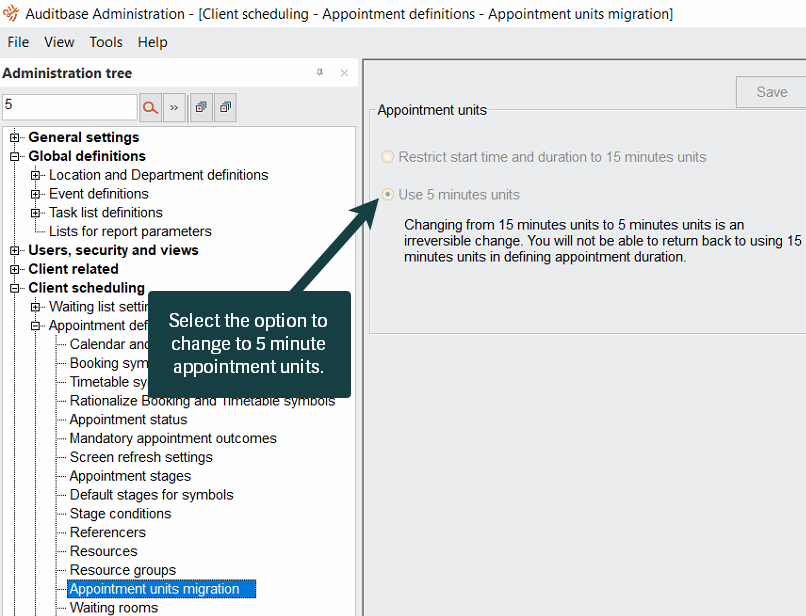Screen dimensions: 806x616
Task: Open the View menu
Action: 59,42
